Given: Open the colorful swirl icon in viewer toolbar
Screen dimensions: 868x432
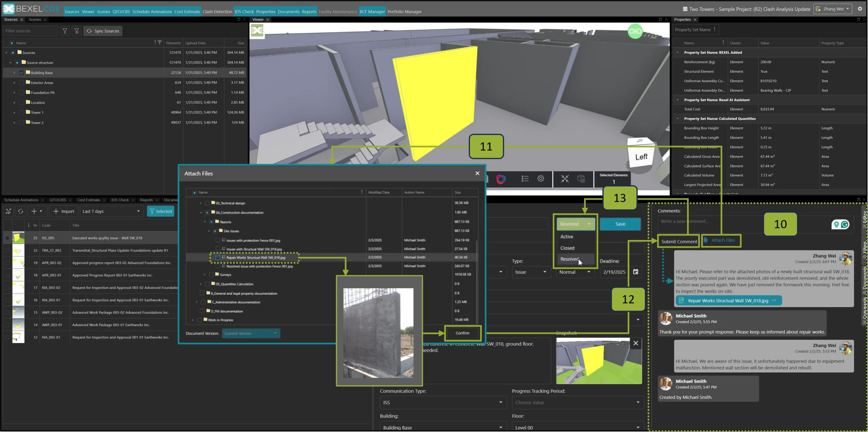Looking at the screenshot, I should point(501,179).
